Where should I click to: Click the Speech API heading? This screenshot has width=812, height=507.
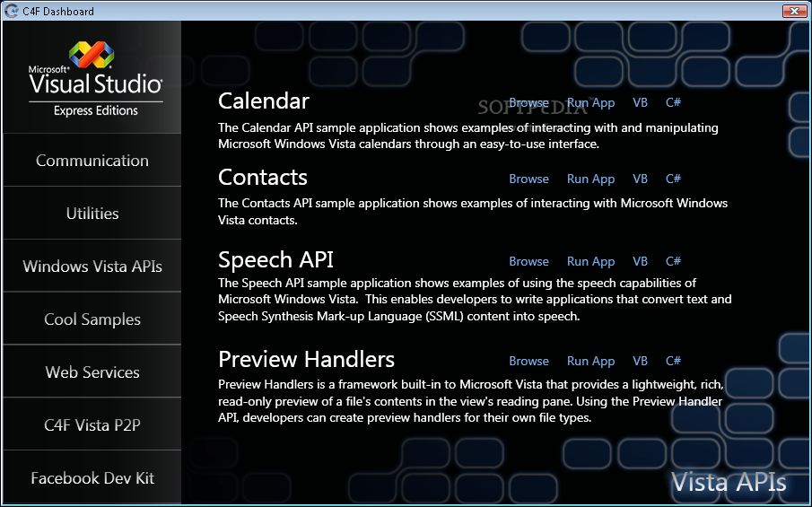(x=275, y=259)
